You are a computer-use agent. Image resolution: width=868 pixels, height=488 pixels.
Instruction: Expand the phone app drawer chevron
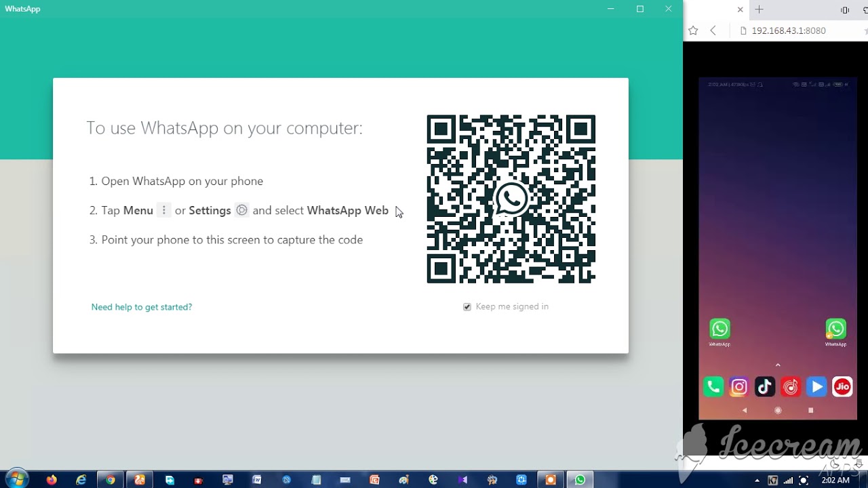coord(778,365)
